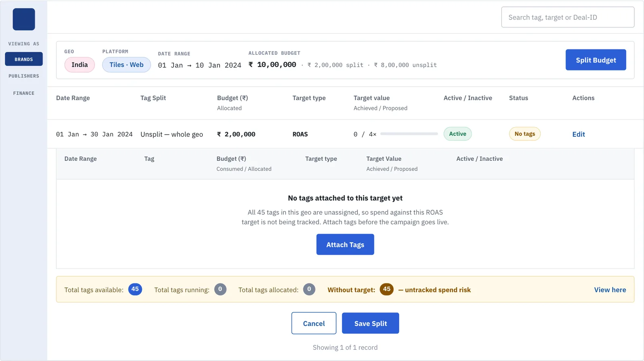
Task: Click the ₹ 2,00,000 budget cell
Action: pyautogui.click(x=236, y=134)
